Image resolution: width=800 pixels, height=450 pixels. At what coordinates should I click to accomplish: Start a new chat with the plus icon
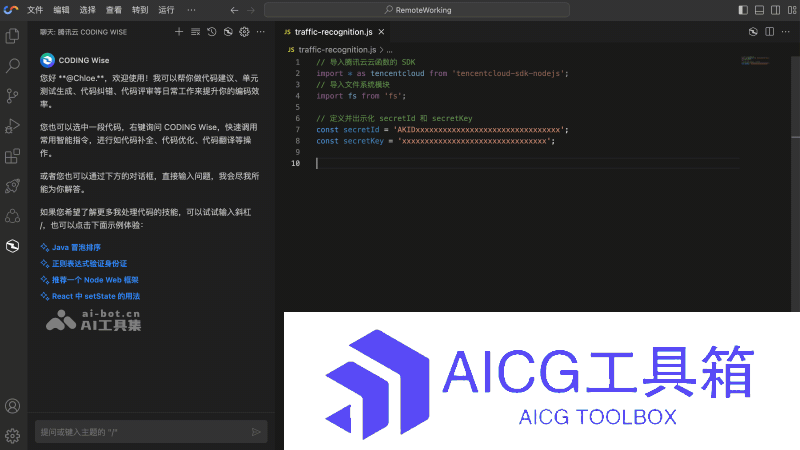click(x=179, y=32)
